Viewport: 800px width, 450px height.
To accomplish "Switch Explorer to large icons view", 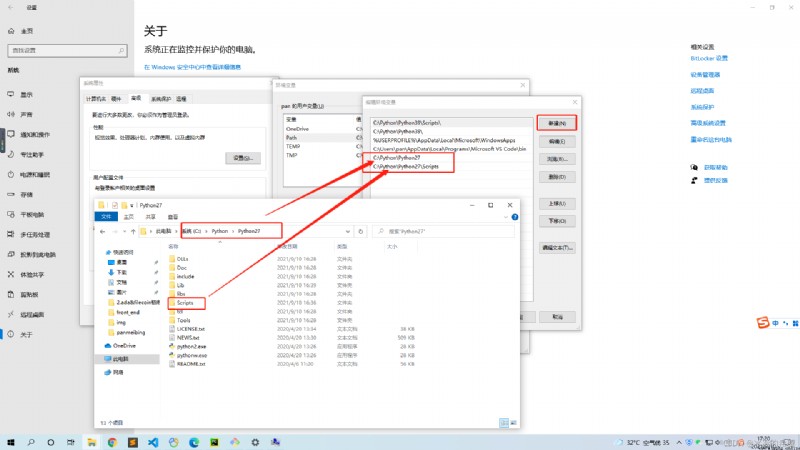I will click(513, 423).
